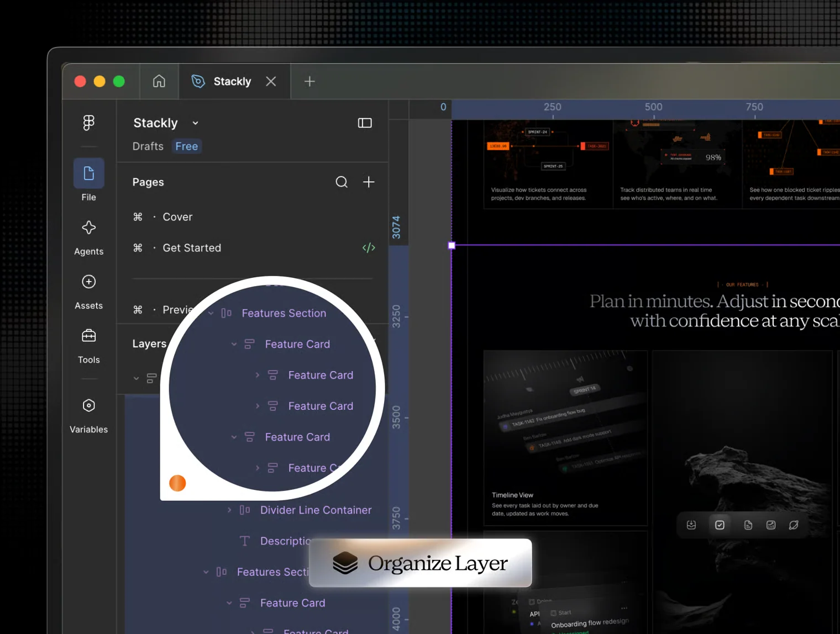
Task: Click the yellow minimize window button
Action: [x=99, y=81]
